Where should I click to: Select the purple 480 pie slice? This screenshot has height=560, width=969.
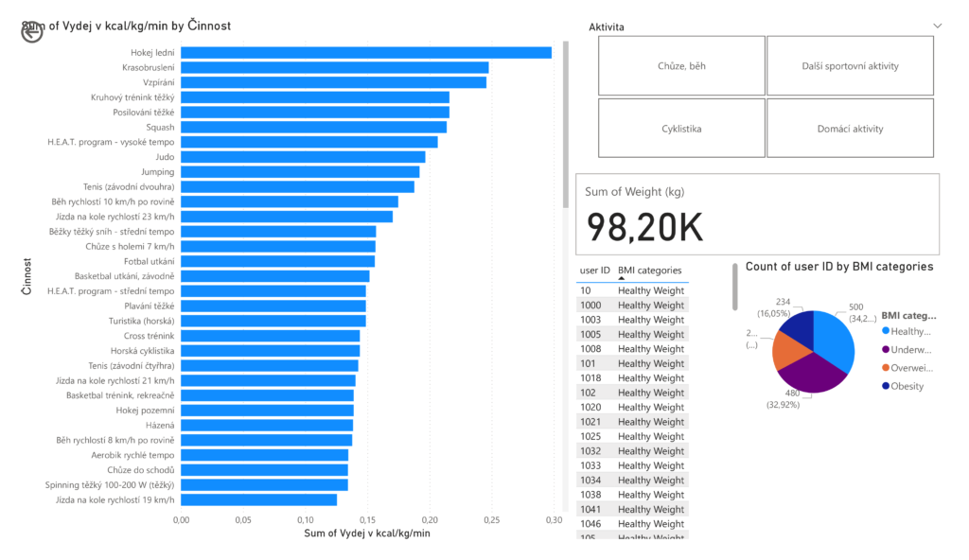[810, 373]
